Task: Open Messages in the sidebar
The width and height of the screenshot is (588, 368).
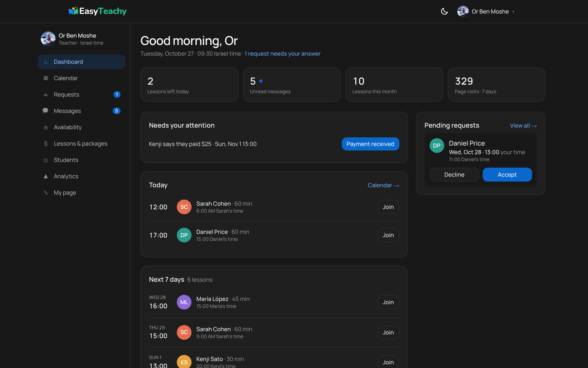Action: [81, 111]
